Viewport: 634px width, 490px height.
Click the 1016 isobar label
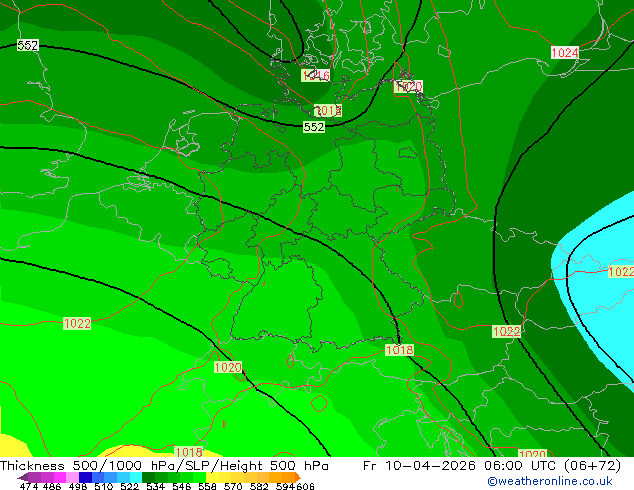[316, 75]
